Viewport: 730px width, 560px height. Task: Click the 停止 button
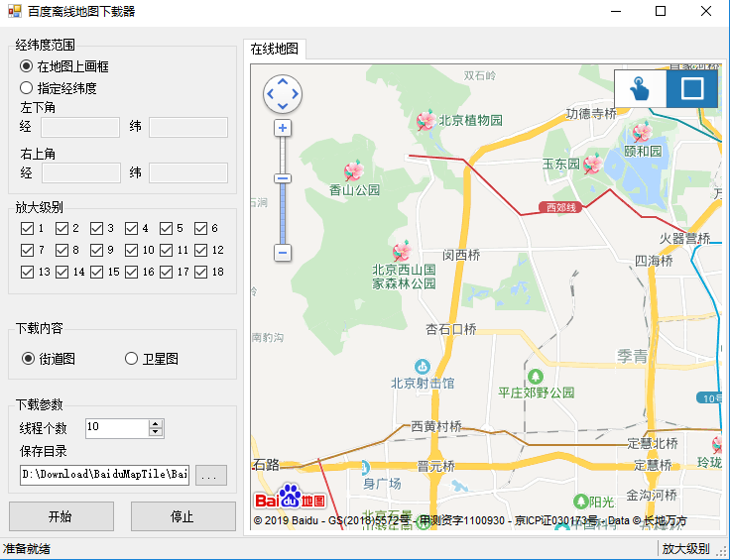click(x=182, y=516)
